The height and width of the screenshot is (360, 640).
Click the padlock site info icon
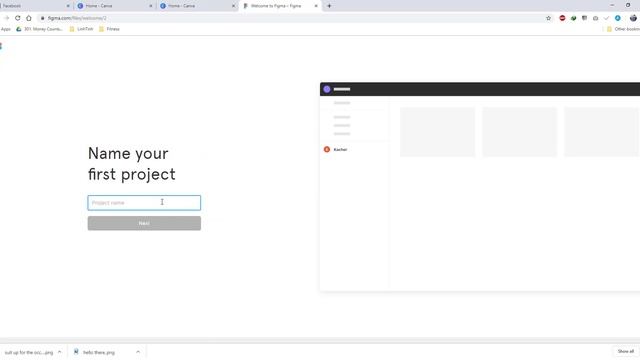(x=42, y=18)
